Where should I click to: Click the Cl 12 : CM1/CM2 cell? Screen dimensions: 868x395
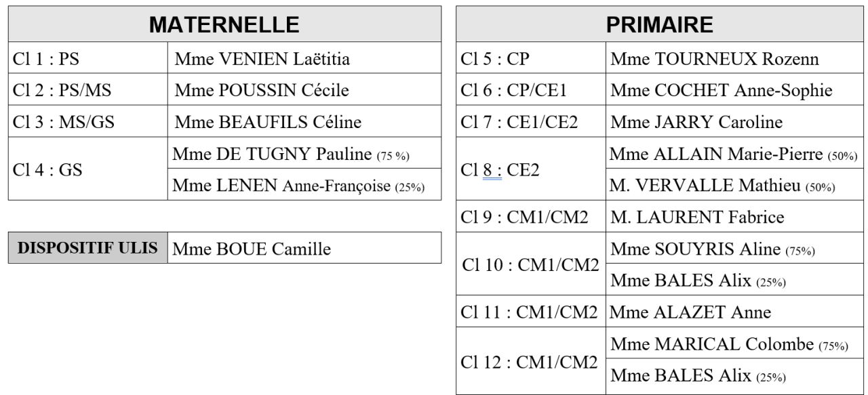tap(532, 360)
